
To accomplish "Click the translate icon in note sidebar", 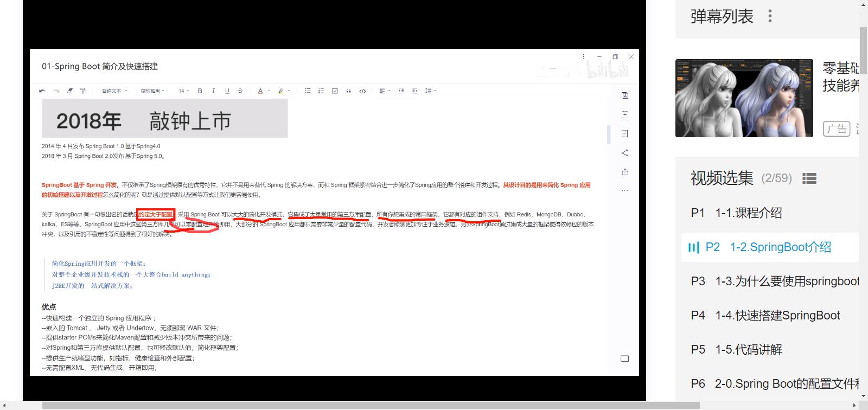I will (625, 95).
